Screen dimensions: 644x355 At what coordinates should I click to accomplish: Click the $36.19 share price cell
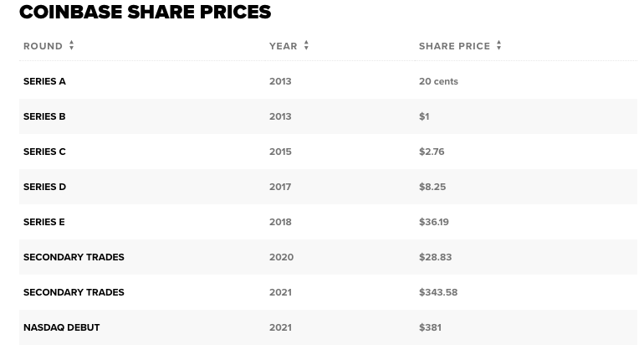pyautogui.click(x=433, y=222)
